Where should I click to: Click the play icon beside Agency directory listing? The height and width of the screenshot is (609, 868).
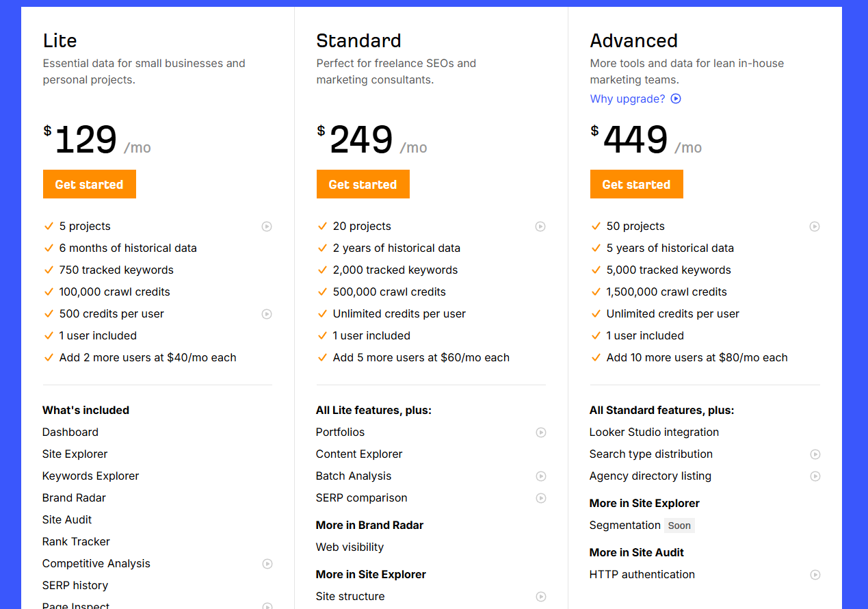click(814, 476)
